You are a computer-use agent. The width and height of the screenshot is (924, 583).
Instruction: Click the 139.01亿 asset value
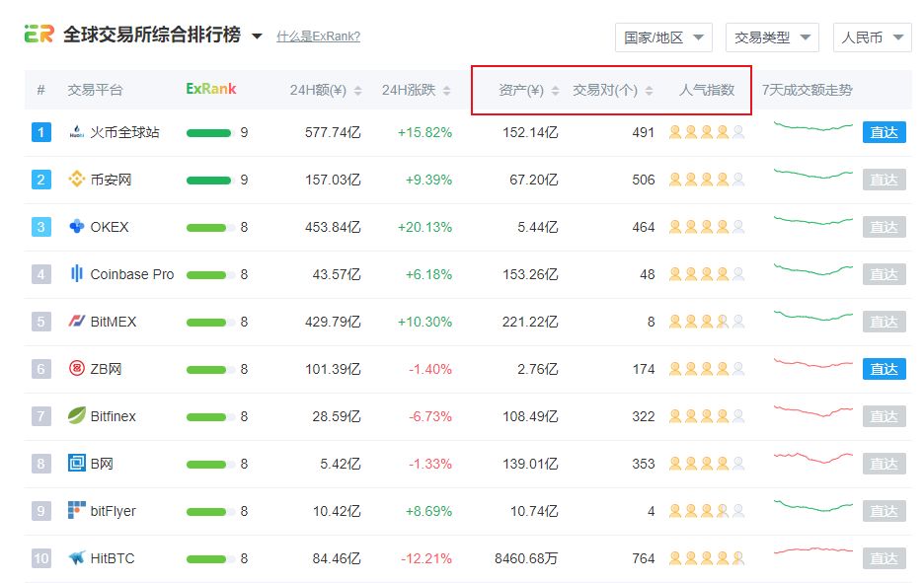pyautogui.click(x=530, y=464)
